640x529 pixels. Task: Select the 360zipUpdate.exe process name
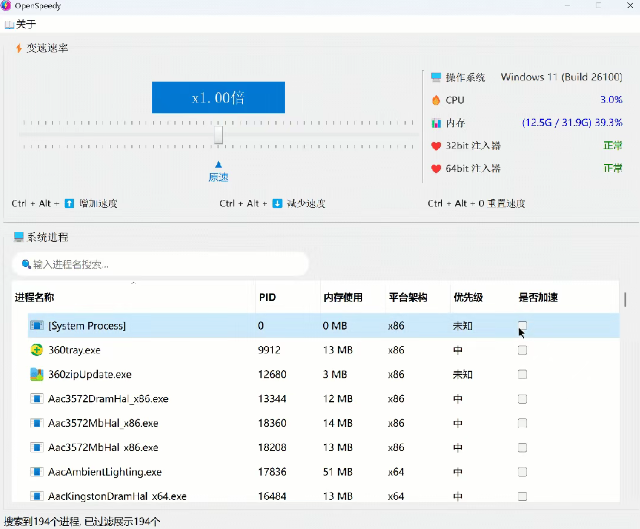click(x=90, y=374)
